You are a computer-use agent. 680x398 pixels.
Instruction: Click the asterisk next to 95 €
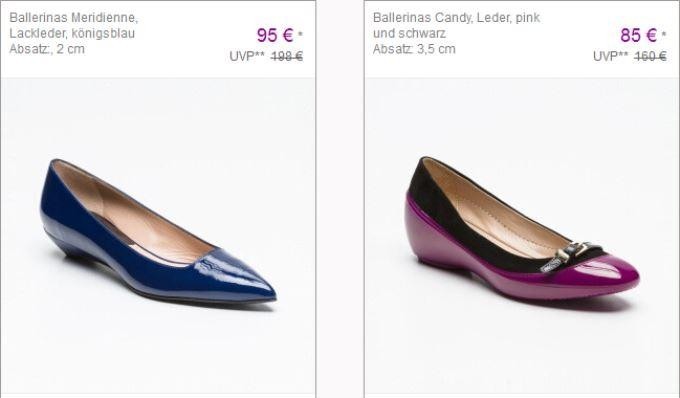(300, 33)
